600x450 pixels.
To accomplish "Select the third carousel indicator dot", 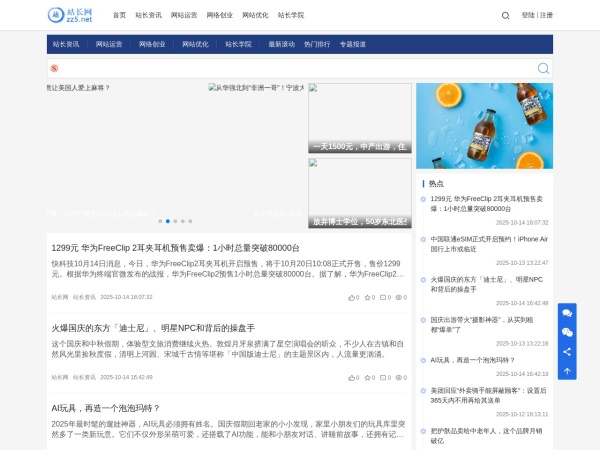I will (175, 221).
